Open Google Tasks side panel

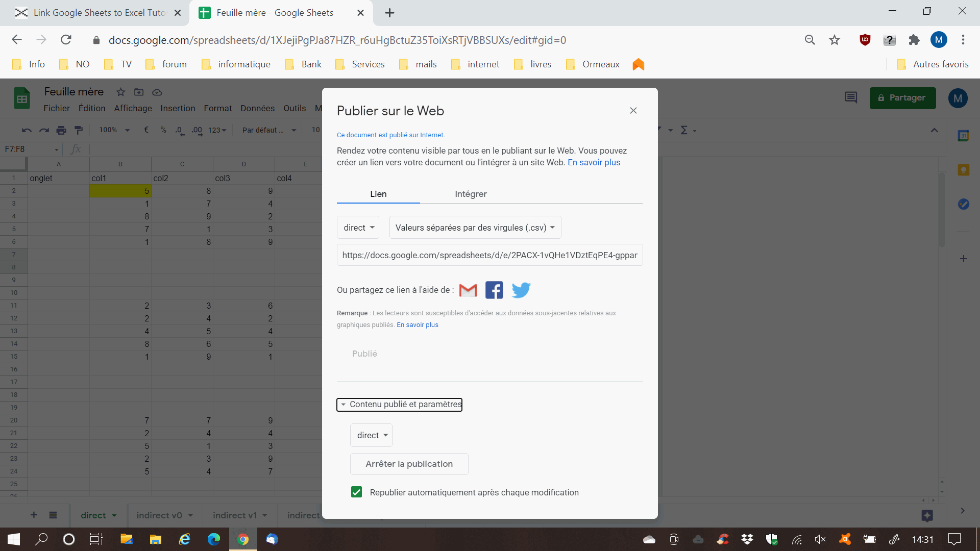[964, 204]
